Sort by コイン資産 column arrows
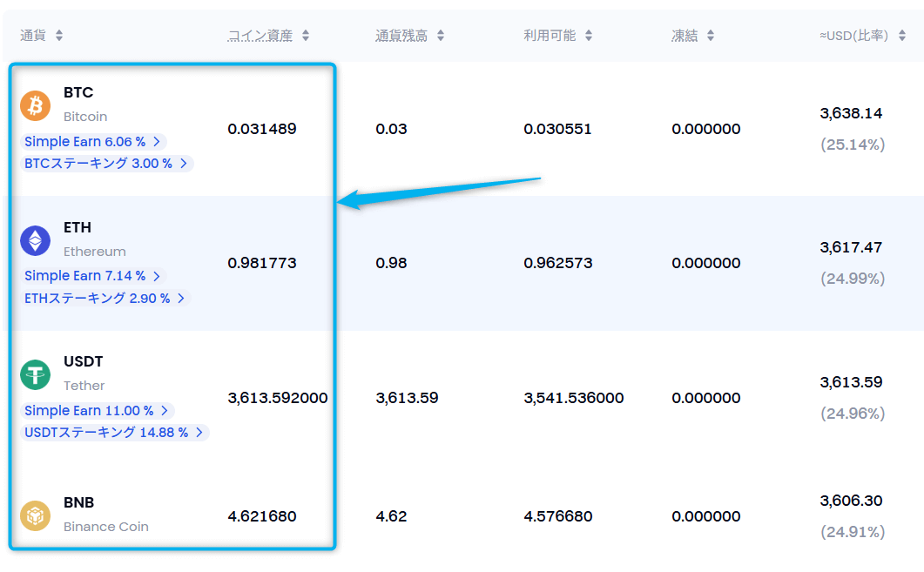 pos(306,36)
